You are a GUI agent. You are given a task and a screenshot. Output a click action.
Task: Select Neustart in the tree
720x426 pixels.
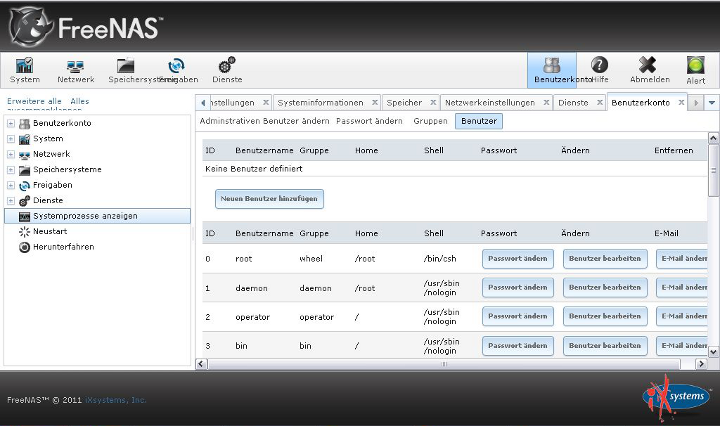(50, 232)
